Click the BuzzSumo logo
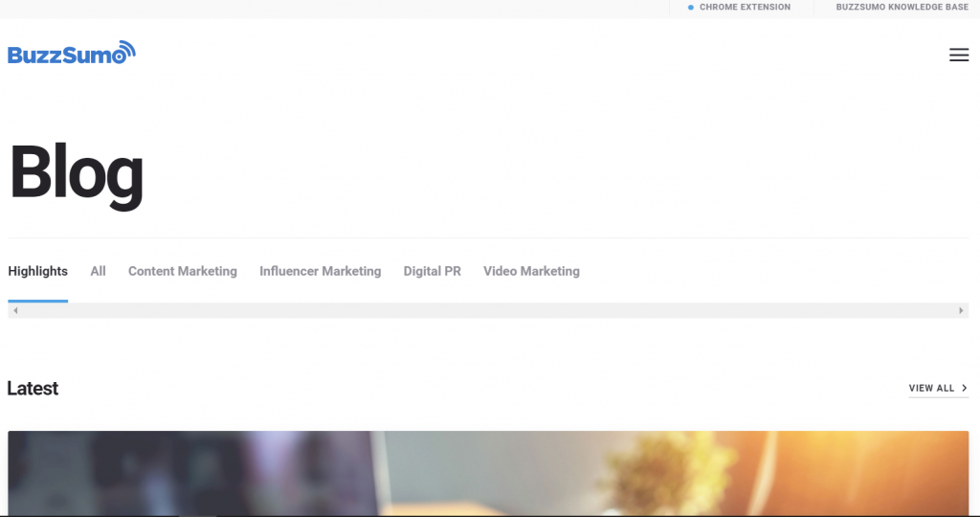The height and width of the screenshot is (517, 980). 71,53
